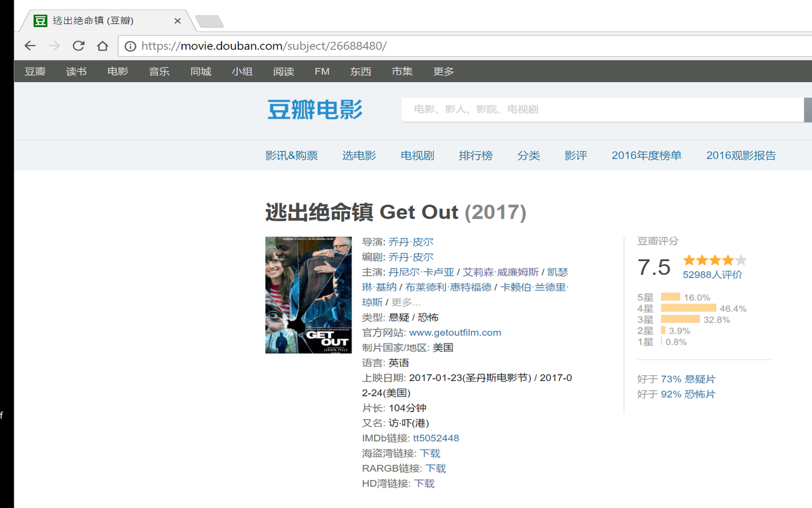Open the IMDb link tt5052448

(x=435, y=438)
